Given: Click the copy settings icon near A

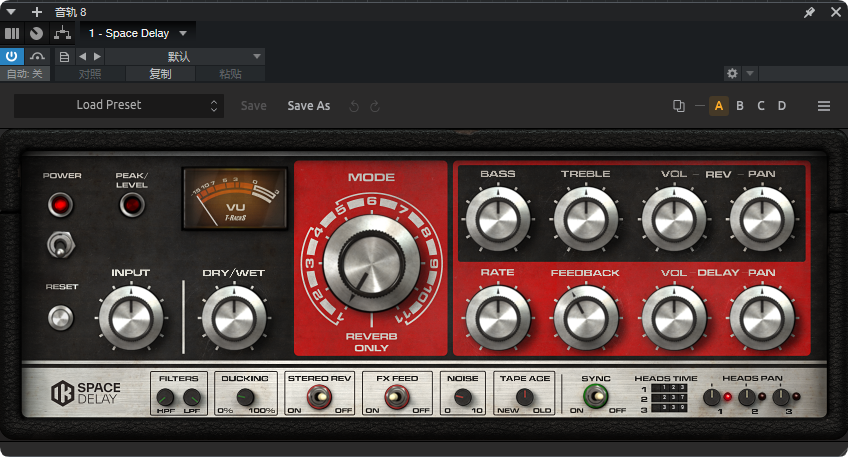Looking at the screenshot, I should [x=679, y=106].
